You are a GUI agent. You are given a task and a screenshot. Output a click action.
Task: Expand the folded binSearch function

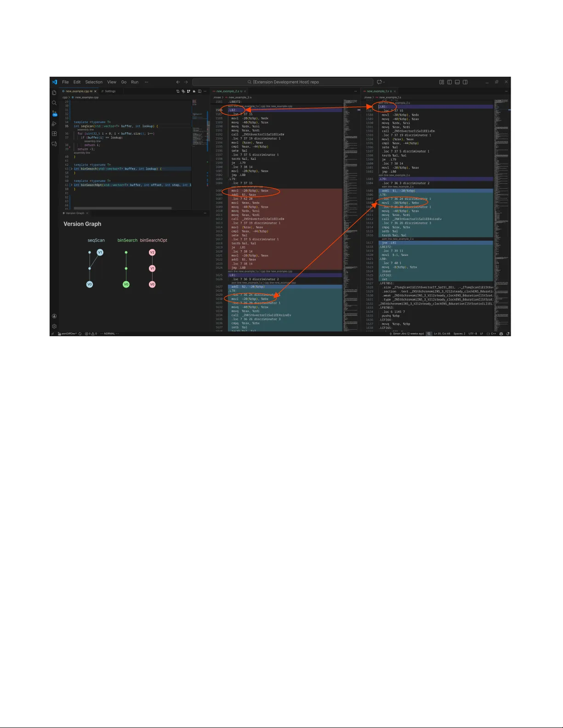(x=71, y=169)
